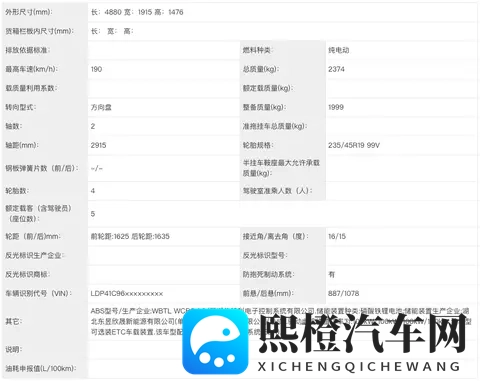Viewport: 480px width, 381px height.
Task: Click the 反光标识型号 label
Action: 265,256
